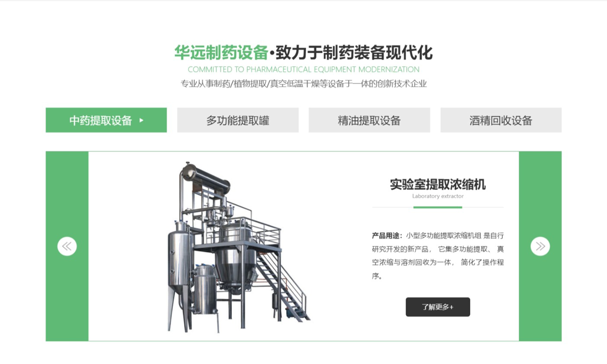Show the 酒精回收设备 tab
This screenshot has width=607, height=364.
[501, 120]
